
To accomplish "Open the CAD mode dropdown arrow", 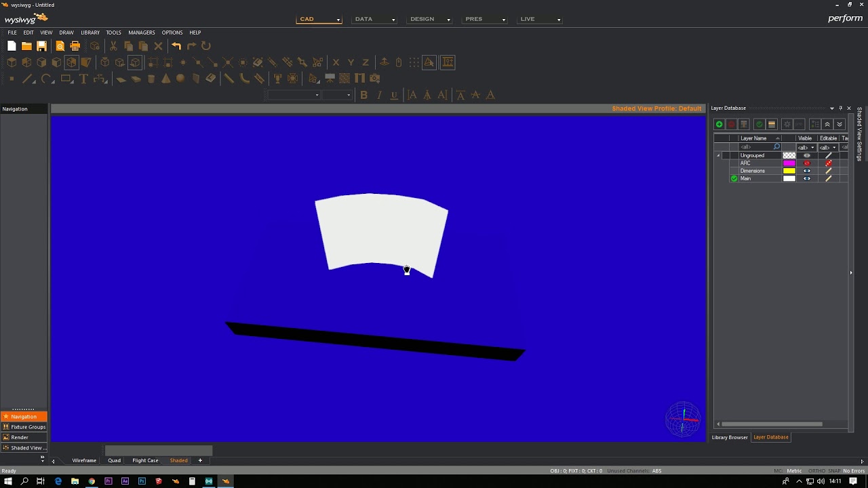I will pos(338,20).
